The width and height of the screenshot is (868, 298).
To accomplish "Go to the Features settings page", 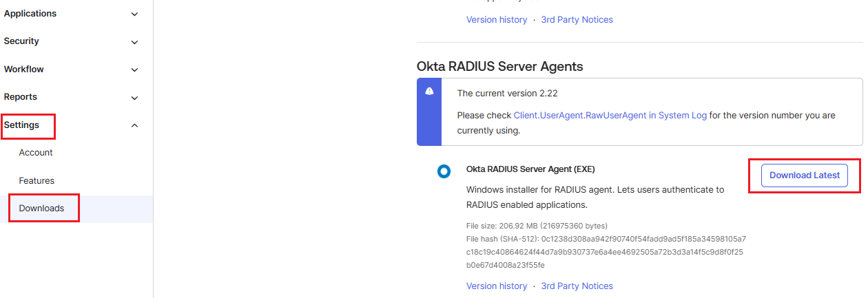I will pyautogui.click(x=37, y=181).
